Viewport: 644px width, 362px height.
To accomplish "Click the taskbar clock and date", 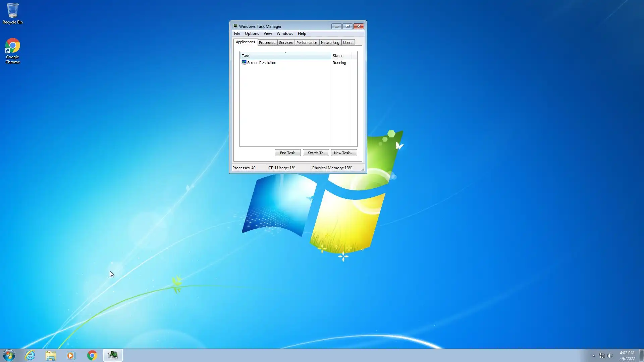I will pos(627,355).
